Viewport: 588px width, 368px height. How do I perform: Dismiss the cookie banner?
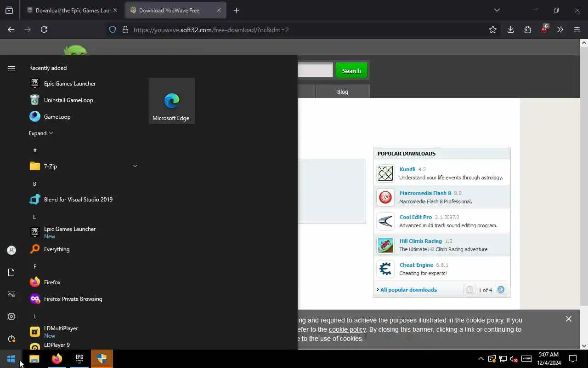(x=569, y=319)
